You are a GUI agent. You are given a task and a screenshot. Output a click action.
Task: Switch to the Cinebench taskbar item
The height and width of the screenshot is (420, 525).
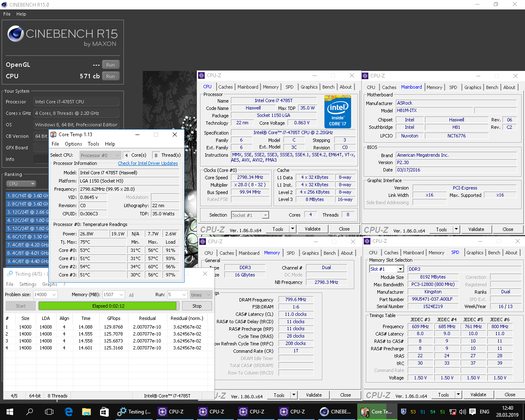tap(336, 411)
